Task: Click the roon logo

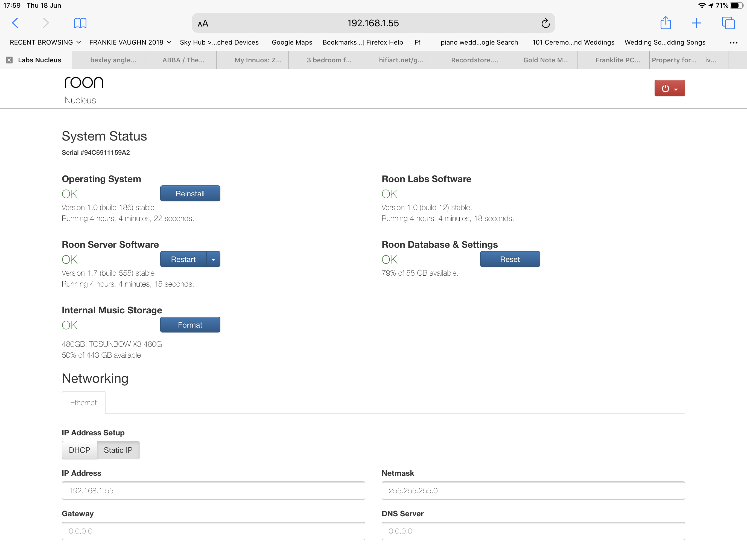Action: pyautogui.click(x=84, y=82)
